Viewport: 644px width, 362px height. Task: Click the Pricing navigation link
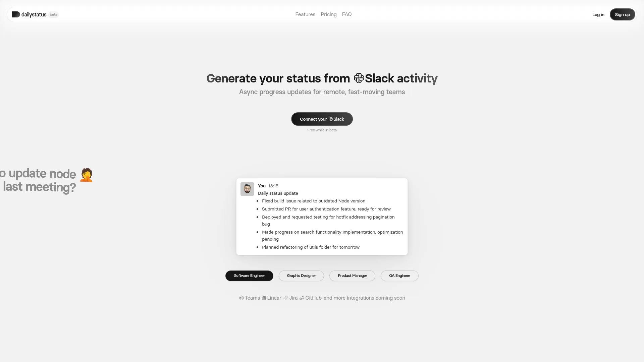click(x=329, y=14)
